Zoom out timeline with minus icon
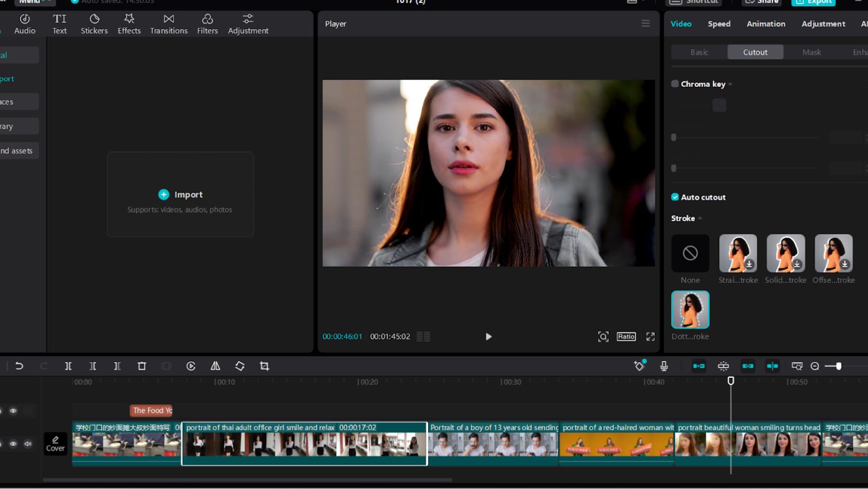Viewport: 868px width, 489px height. [815, 366]
